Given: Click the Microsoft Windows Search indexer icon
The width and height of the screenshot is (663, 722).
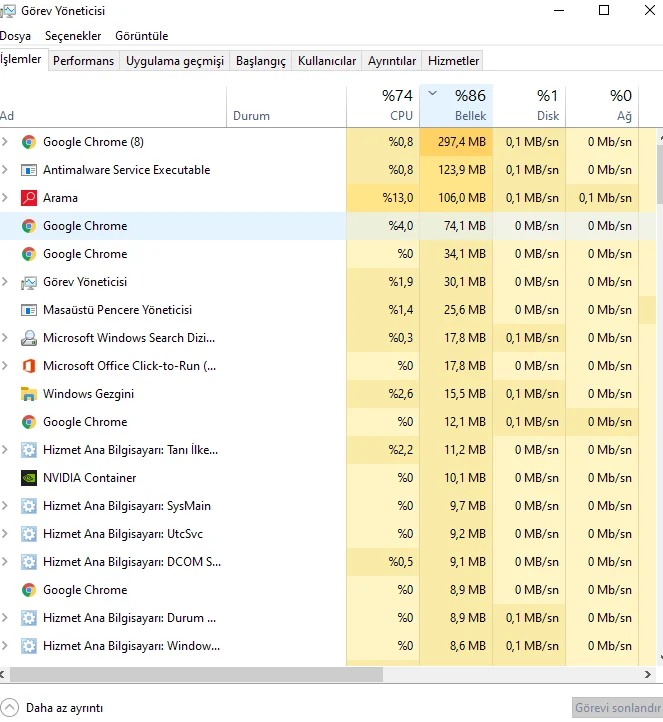Looking at the screenshot, I should click(29, 338).
